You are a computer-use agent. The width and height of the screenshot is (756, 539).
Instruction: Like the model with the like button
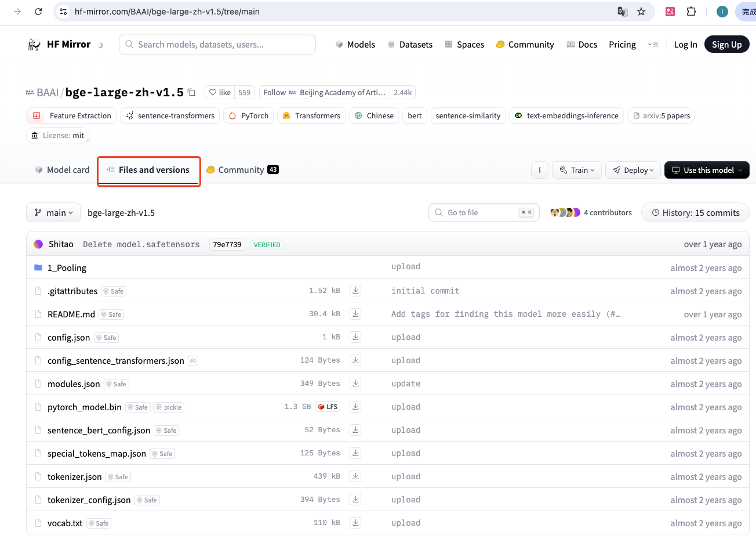pos(220,92)
